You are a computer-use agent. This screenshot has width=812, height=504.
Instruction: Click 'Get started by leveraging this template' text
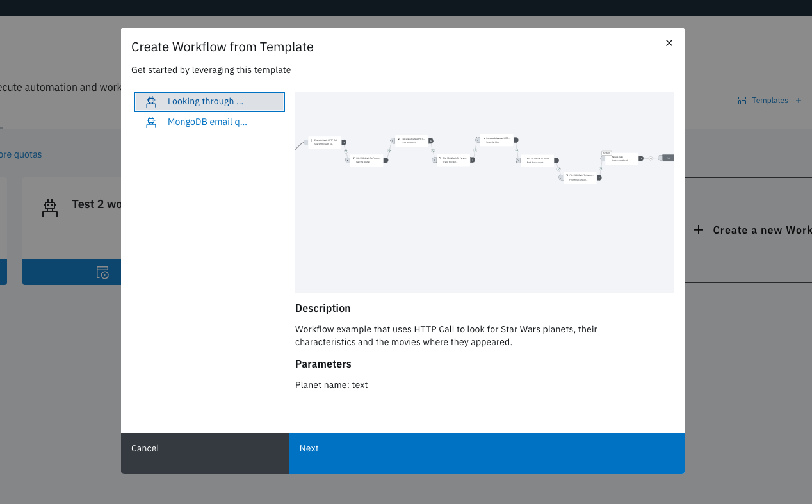pyautogui.click(x=211, y=70)
